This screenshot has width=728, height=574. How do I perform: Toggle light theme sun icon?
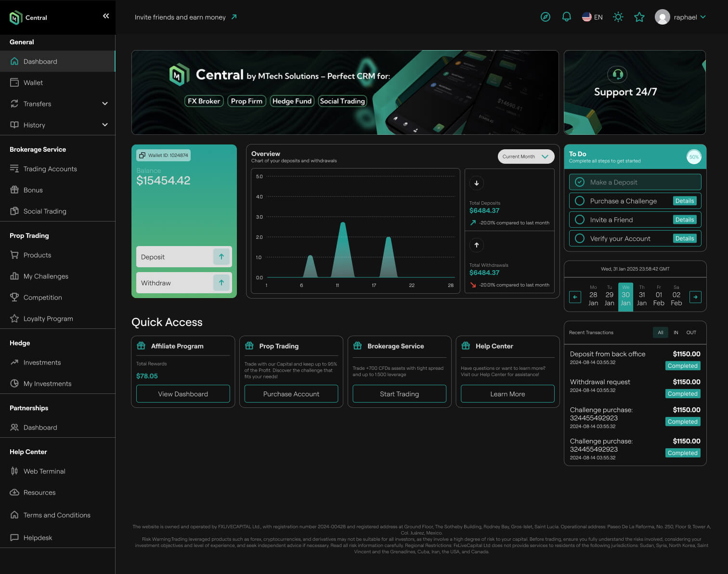tap(618, 17)
